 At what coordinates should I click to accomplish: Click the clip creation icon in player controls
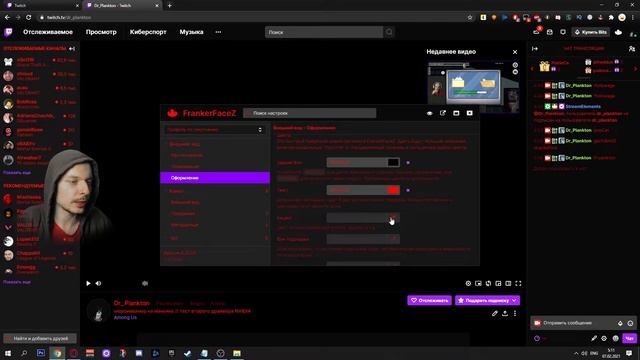pos(478,283)
